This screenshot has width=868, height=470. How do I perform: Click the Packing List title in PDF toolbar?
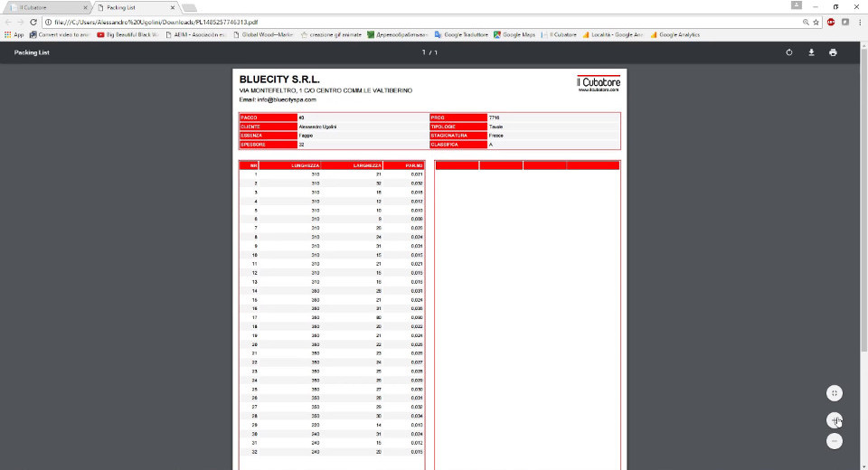32,52
